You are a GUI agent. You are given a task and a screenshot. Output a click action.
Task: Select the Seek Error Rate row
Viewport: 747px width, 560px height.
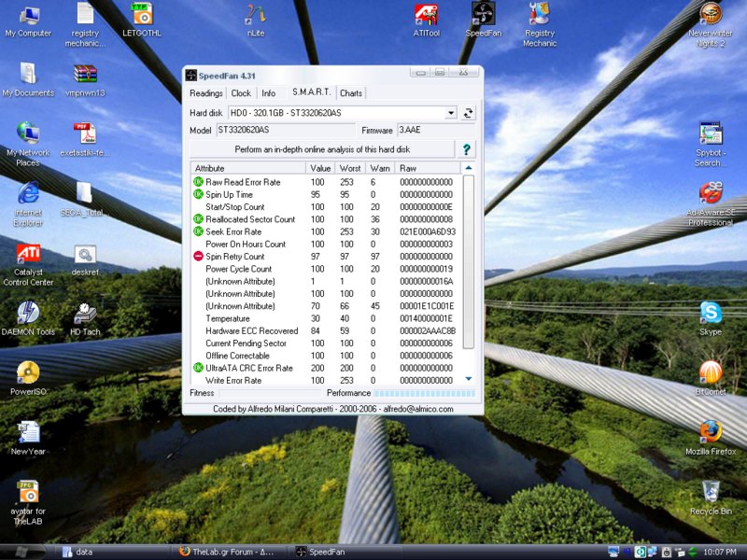click(x=326, y=231)
